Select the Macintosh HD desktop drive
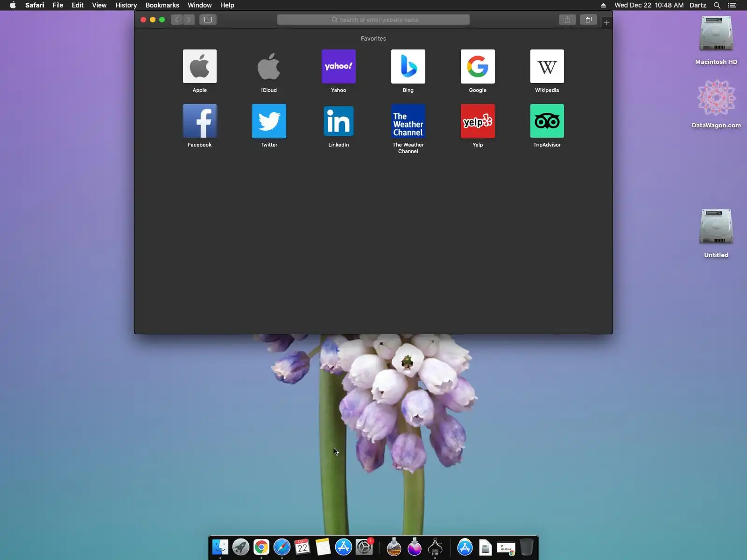The width and height of the screenshot is (747, 560). click(716, 34)
